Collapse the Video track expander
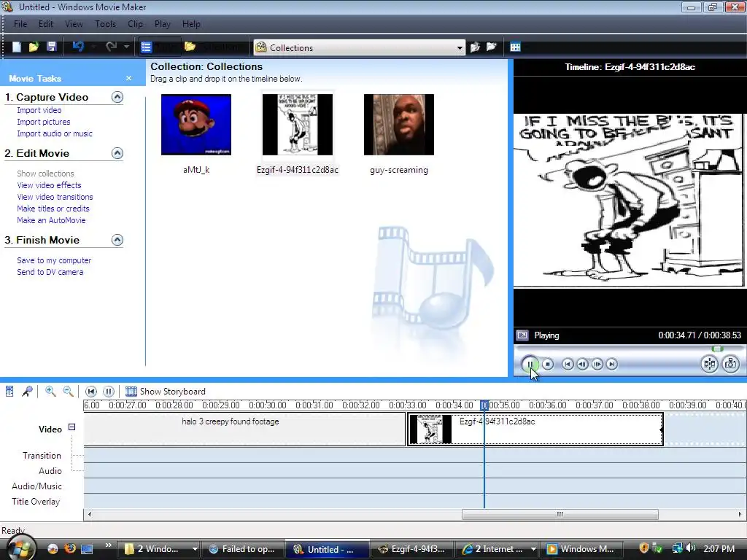The width and height of the screenshot is (747, 560). [x=72, y=427]
